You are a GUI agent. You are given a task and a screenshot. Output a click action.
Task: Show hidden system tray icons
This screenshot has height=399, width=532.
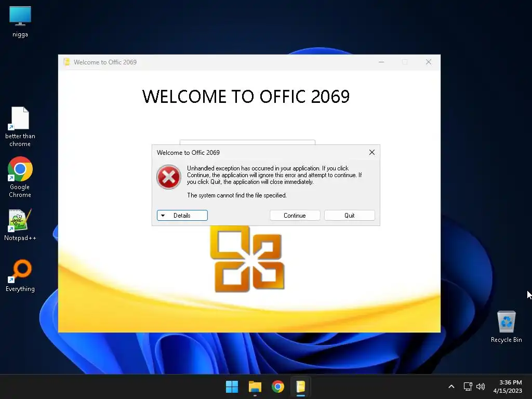451,387
